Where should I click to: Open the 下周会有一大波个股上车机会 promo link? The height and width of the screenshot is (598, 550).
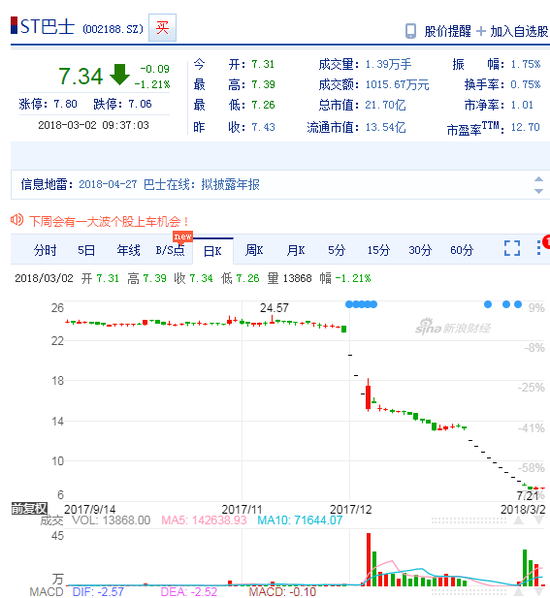pos(109,221)
